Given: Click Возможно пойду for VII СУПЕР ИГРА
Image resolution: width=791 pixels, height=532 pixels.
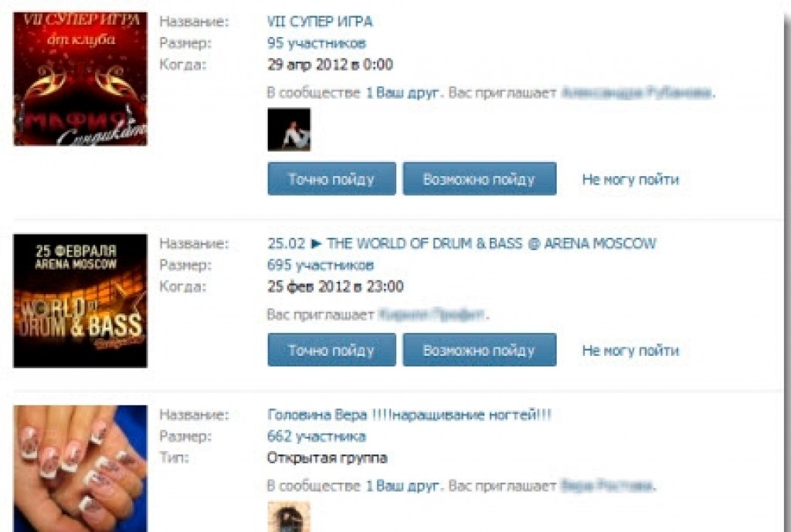Looking at the screenshot, I should tap(479, 178).
